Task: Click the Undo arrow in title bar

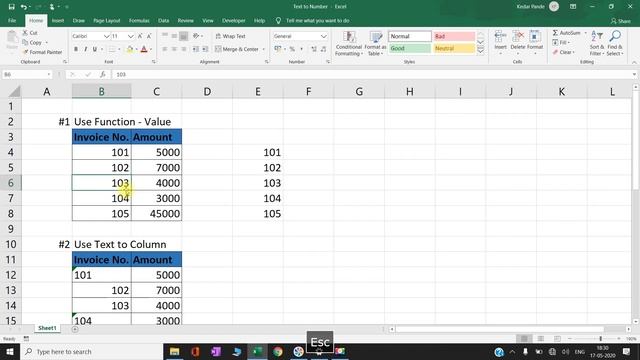Action: coord(24,7)
